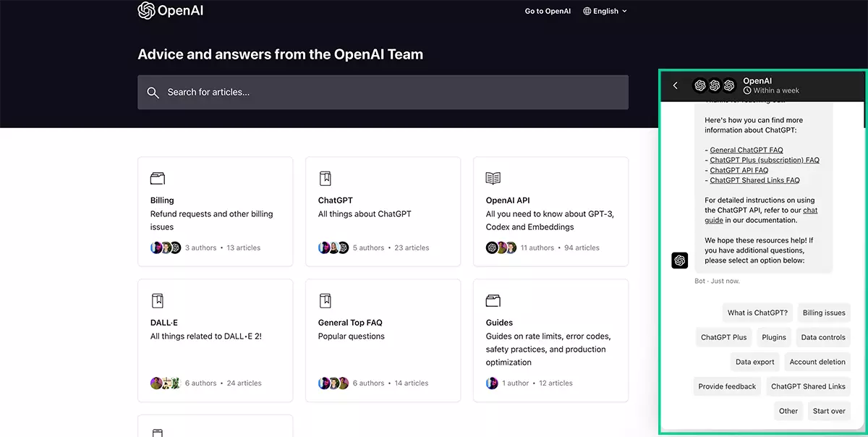
Task: Click the 94 articles text on OpenAI API card
Action: pyautogui.click(x=582, y=247)
